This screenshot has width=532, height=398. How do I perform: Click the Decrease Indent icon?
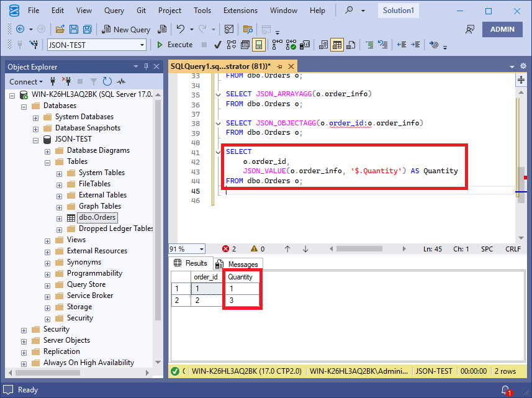coord(402,45)
